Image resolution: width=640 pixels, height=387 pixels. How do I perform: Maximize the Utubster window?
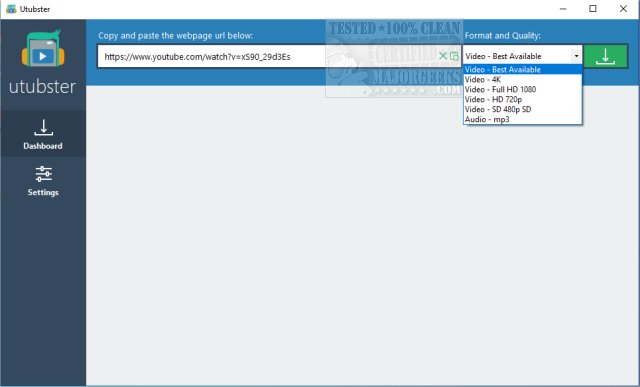coord(593,9)
